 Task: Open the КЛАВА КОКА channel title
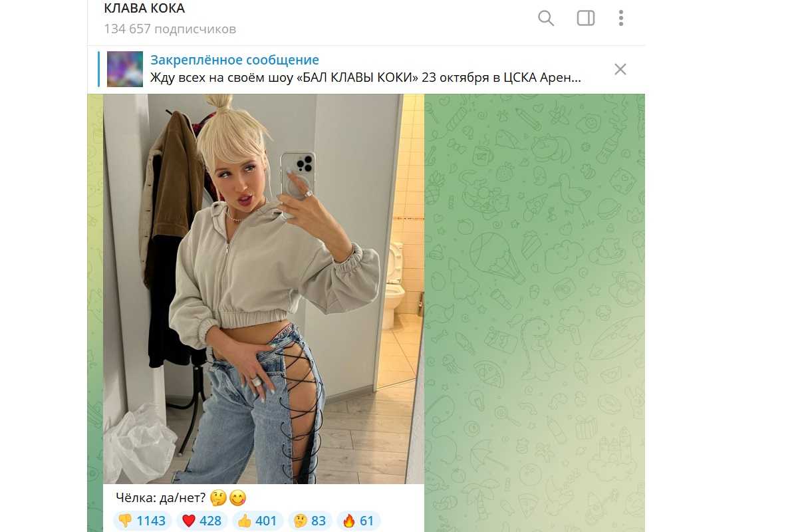click(144, 9)
